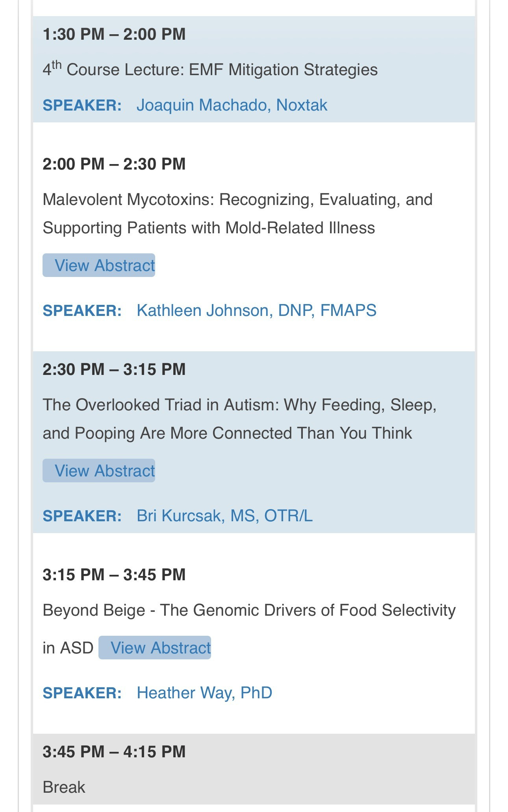Open Joaquin Machado, Noxtak speaker link
Viewport: 508px width, 812px height.
pyautogui.click(x=232, y=105)
